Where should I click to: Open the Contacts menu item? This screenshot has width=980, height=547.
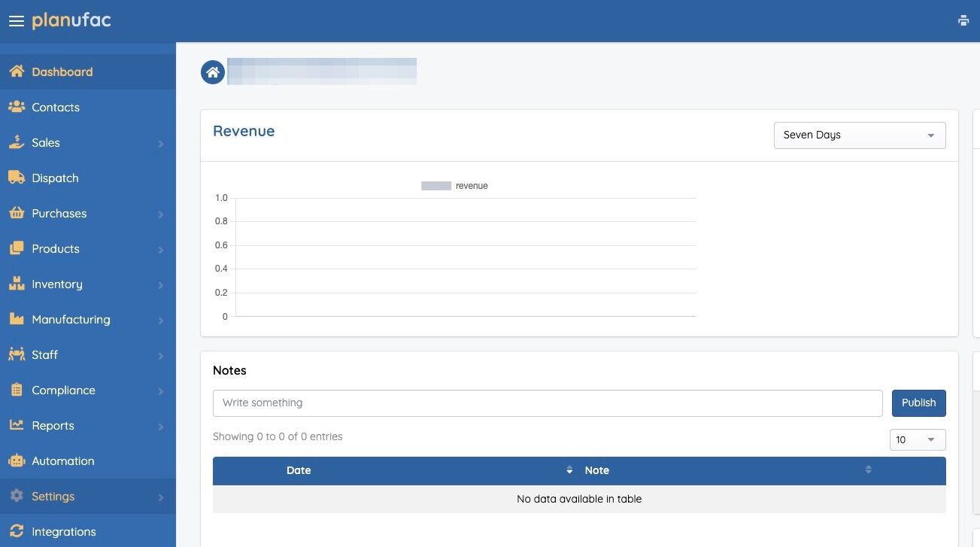pos(88,107)
